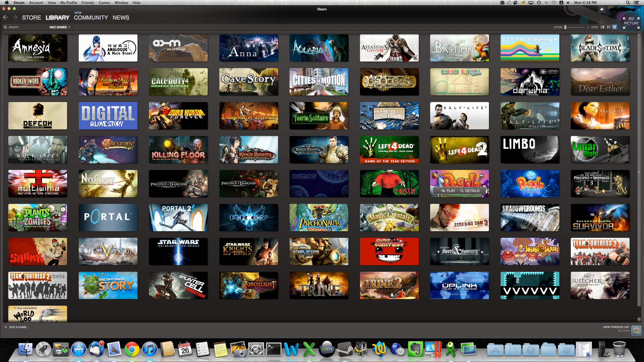Open Google Chrome from the Dock
This screenshot has width=644, height=362.
132,349
